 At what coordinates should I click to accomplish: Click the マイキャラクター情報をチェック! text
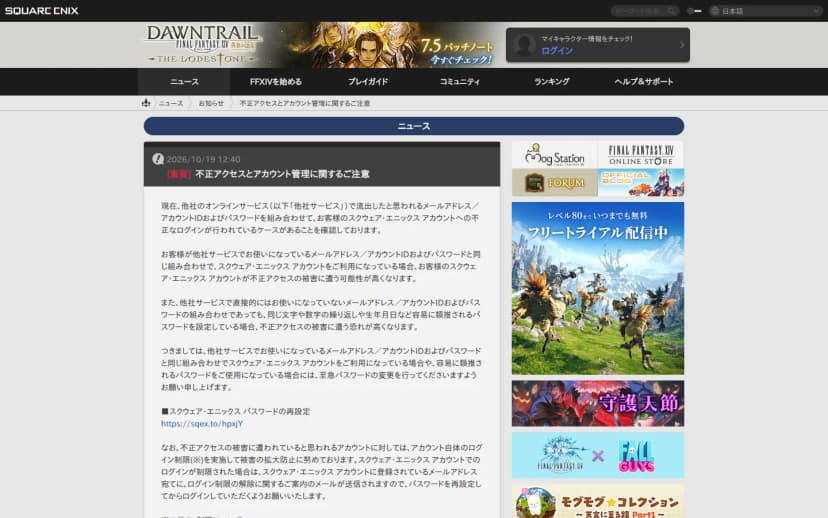pyautogui.click(x=587, y=39)
